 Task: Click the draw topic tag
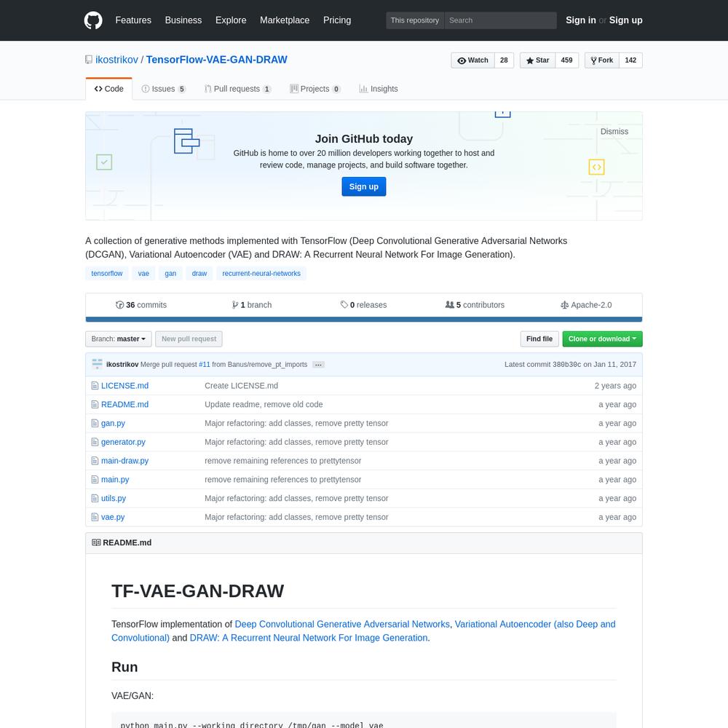(199, 274)
